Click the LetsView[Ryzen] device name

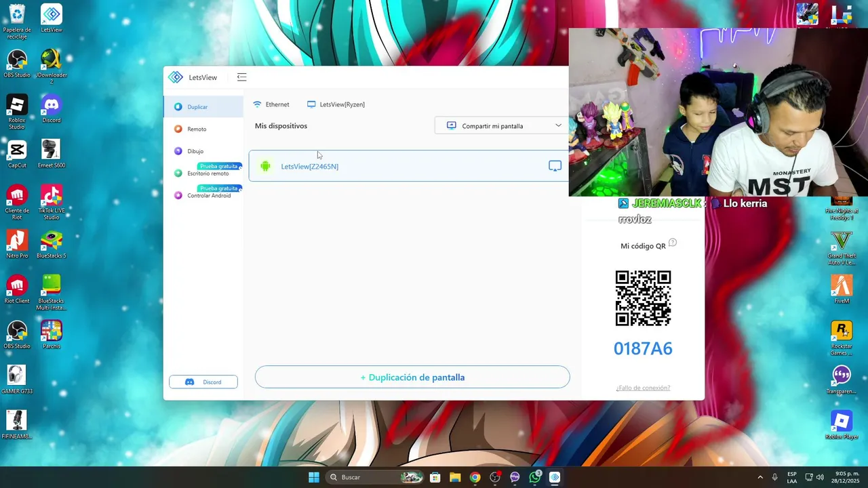[336, 104]
